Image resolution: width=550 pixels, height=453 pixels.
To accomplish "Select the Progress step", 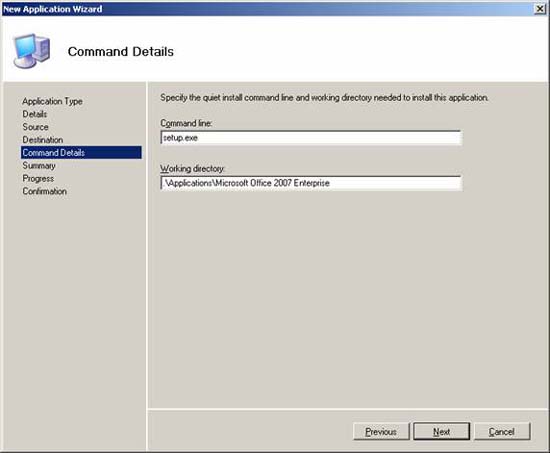I will point(38,178).
